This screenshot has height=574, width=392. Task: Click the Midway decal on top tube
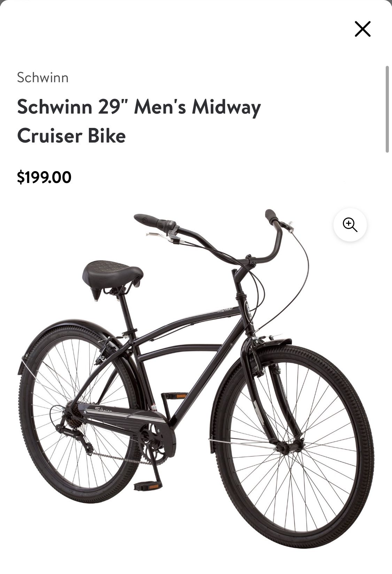click(226, 309)
